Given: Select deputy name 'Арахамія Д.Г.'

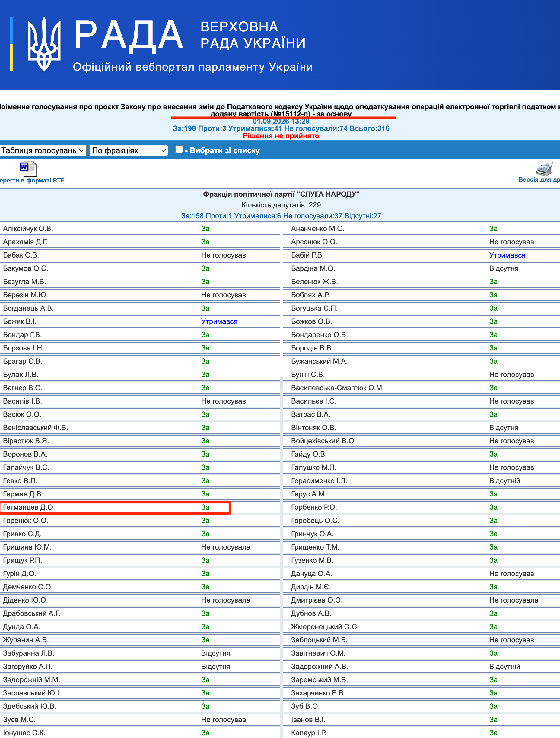Looking at the screenshot, I should (x=25, y=242).
